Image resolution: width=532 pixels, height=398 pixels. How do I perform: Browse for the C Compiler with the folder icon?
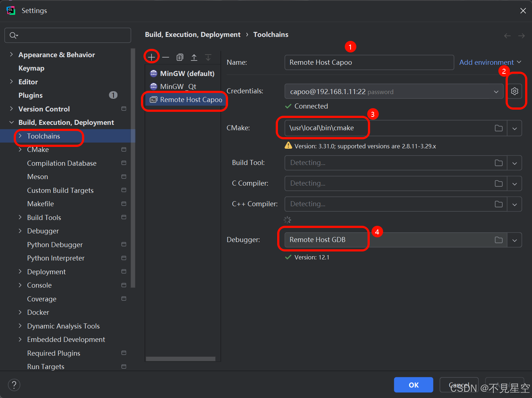(x=499, y=183)
